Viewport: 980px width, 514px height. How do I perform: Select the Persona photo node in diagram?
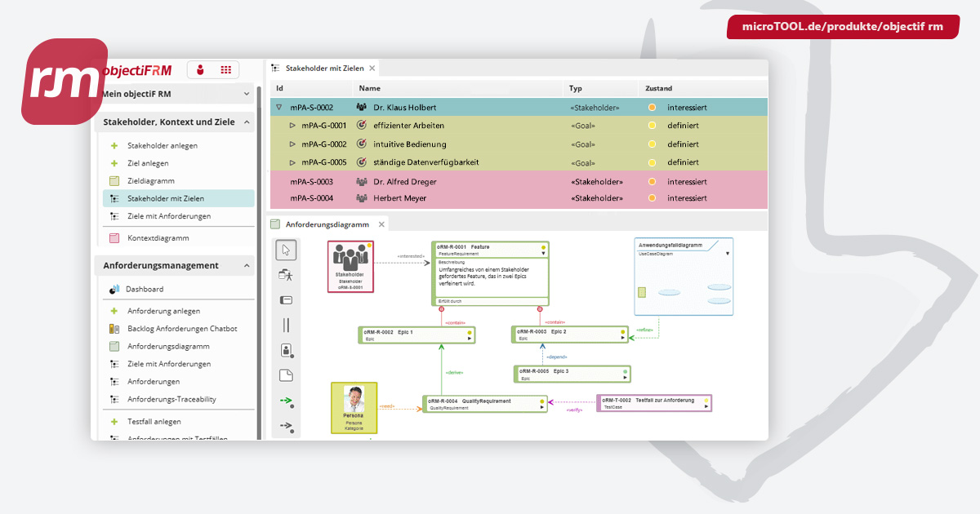tap(354, 408)
